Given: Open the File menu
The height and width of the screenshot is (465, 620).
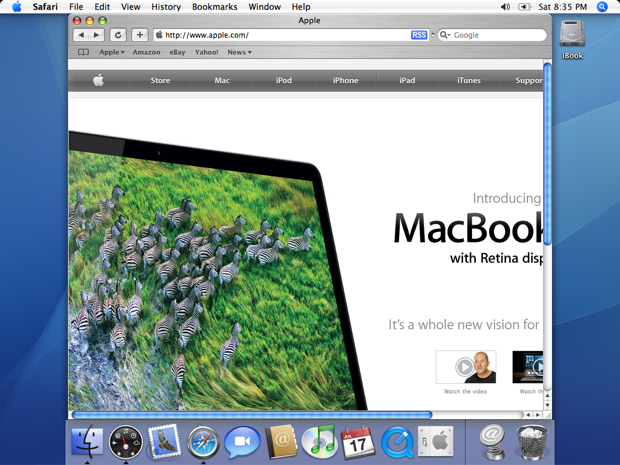Looking at the screenshot, I should tap(76, 7).
